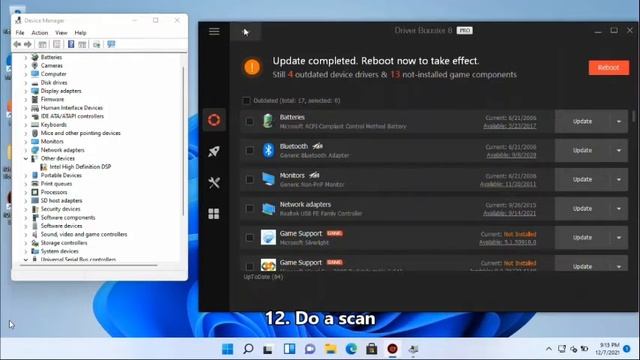This screenshot has width=640, height=360.
Task: Open Action menu in Device Manager
Action: pyautogui.click(x=40, y=33)
